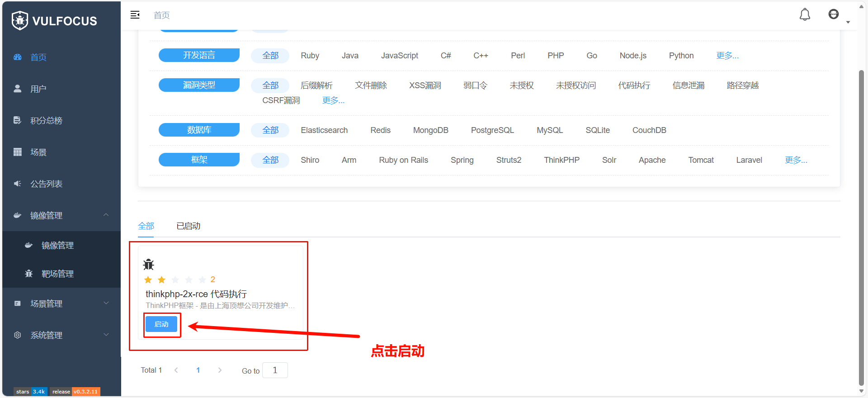Filter database by MySQL
The image size is (868, 398).
tap(550, 130)
